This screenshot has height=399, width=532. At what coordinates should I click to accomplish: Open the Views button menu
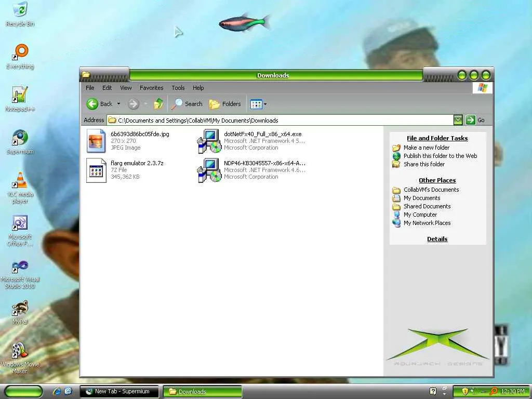(x=258, y=104)
